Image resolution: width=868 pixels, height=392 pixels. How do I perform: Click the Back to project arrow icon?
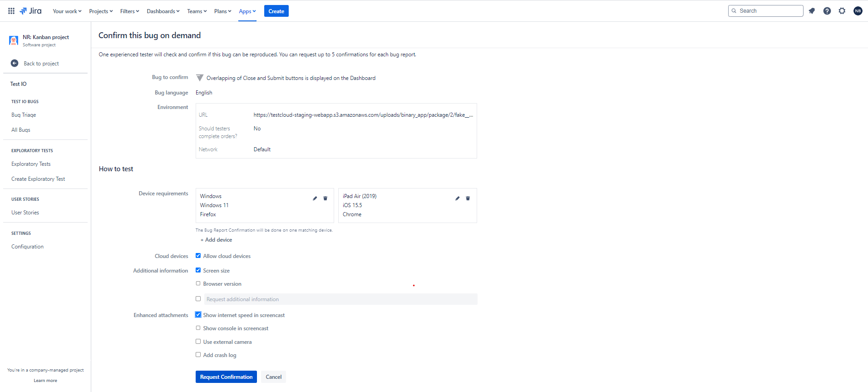[x=15, y=63]
